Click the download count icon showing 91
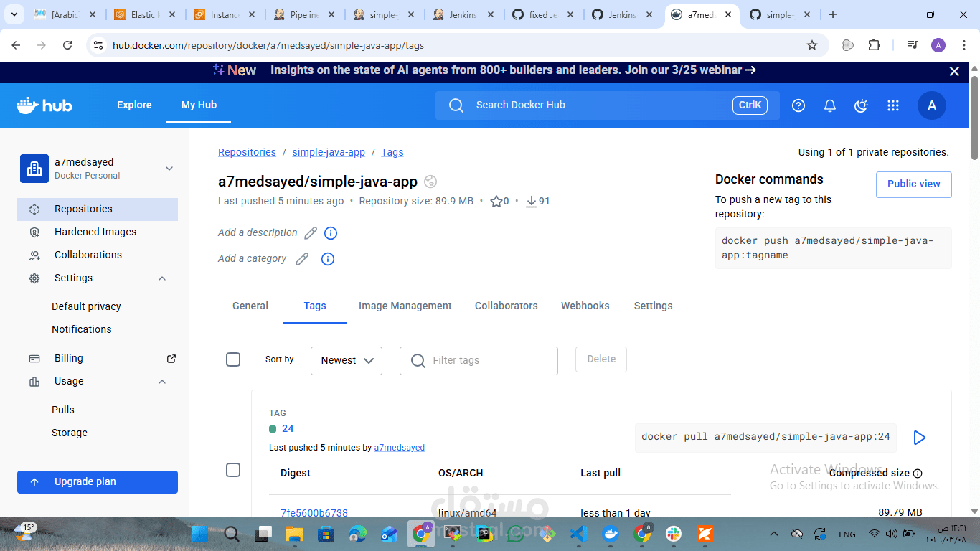This screenshot has height=551, width=980. [532, 202]
